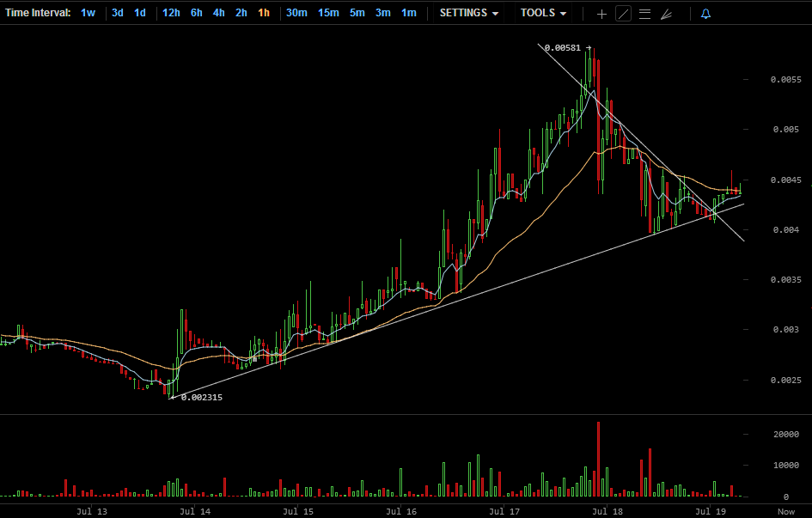Select 3m time interval
This screenshot has height=518, width=812.
[x=383, y=13]
